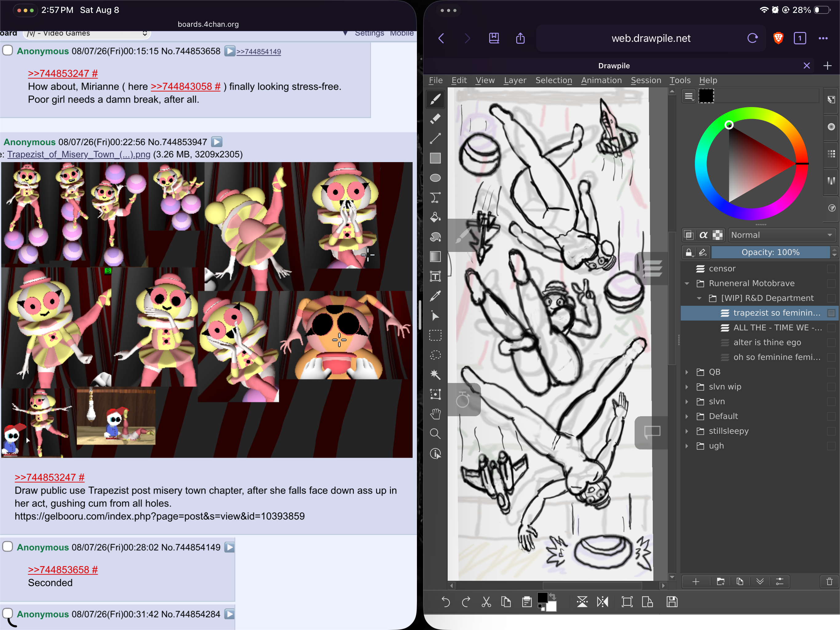The width and height of the screenshot is (840, 630).
Task: Open the Drawpile Animation menu
Action: [x=601, y=80]
